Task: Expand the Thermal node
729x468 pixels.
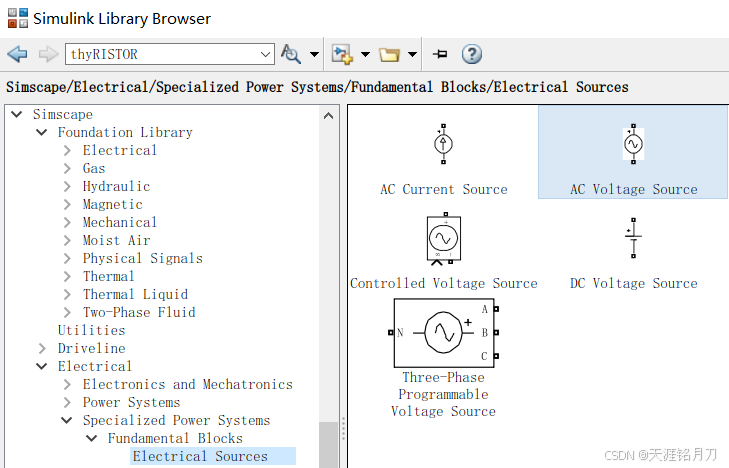Action: [67, 277]
